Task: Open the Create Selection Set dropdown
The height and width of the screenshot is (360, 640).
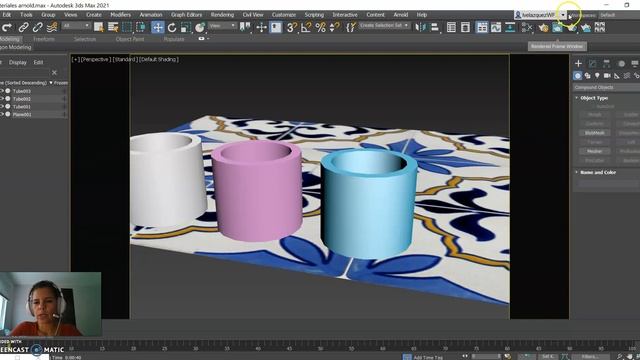Action: coord(384,25)
